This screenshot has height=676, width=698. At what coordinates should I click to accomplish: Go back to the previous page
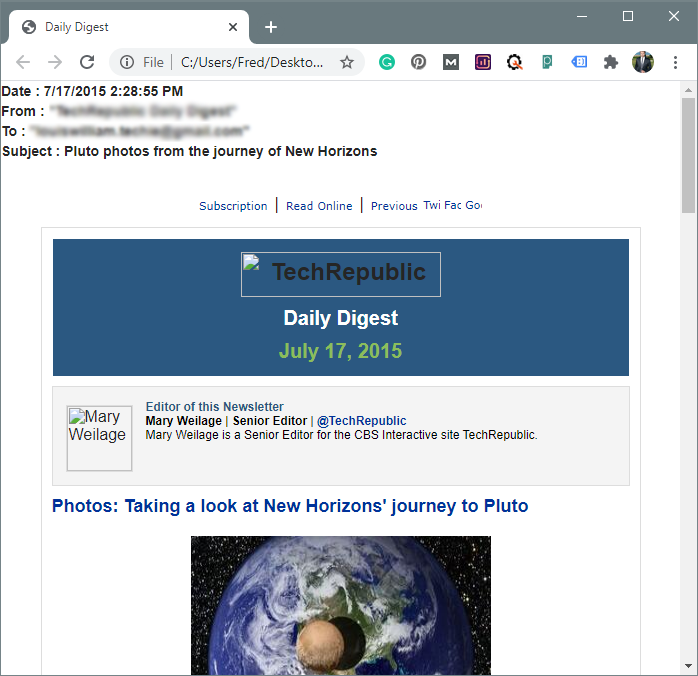(x=23, y=62)
